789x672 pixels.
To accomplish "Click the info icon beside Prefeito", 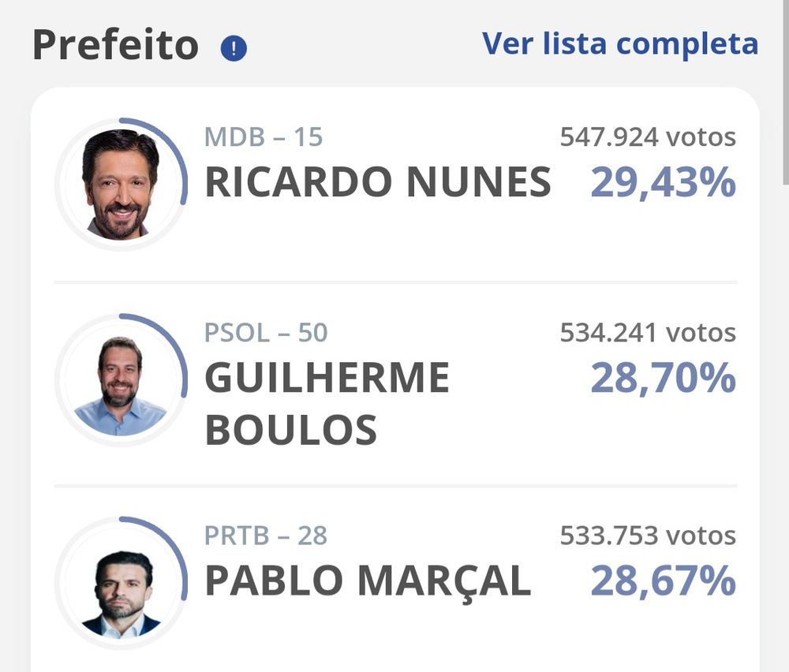I will point(234,49).
